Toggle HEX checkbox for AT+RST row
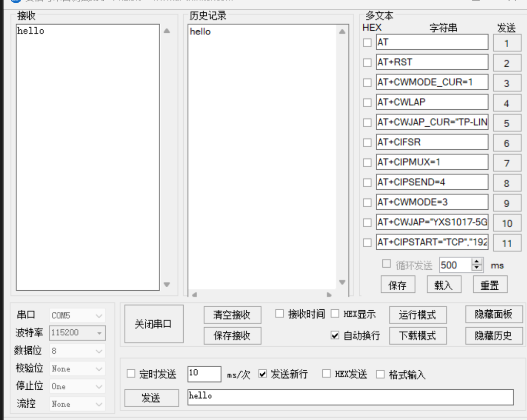The height and width of the screenshot is (420, 527). (367, 63)
